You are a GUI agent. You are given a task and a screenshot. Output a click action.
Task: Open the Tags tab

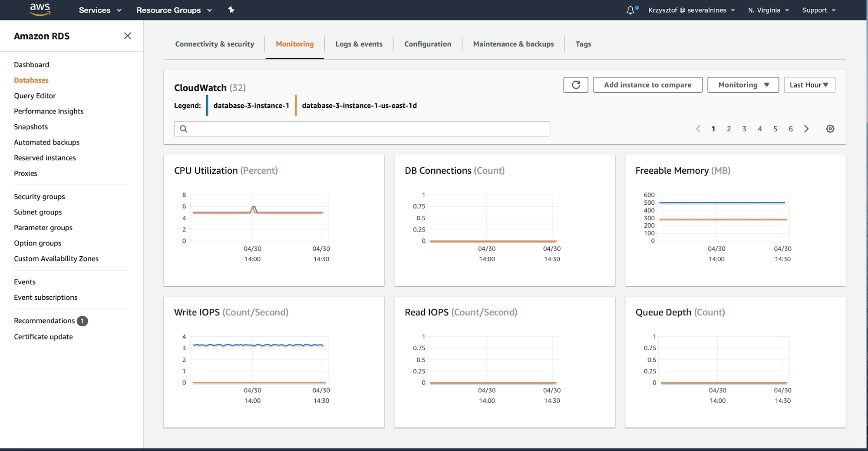point(583,44)
